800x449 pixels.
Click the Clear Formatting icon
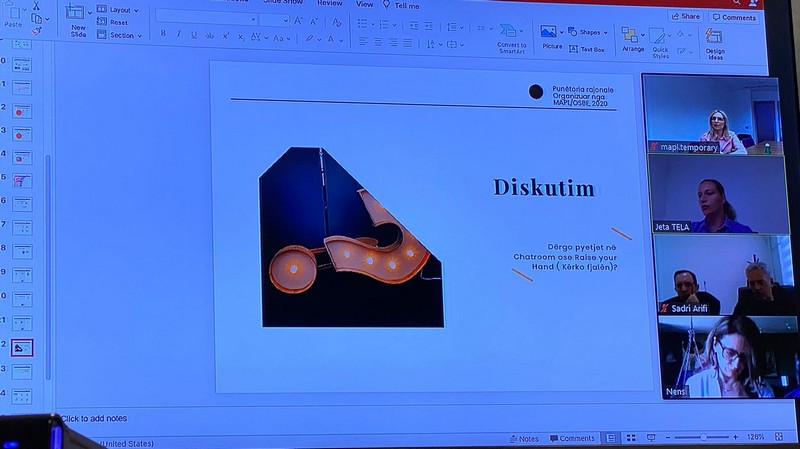tap(336, 22)
